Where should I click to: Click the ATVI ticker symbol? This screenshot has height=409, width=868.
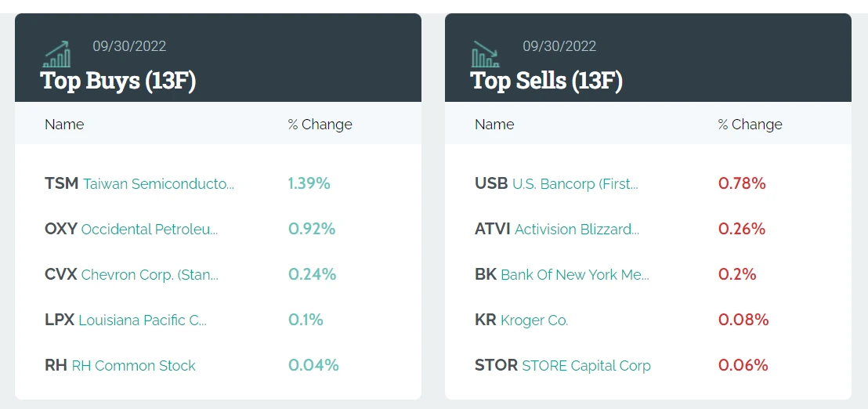click(x=492, y=230)
